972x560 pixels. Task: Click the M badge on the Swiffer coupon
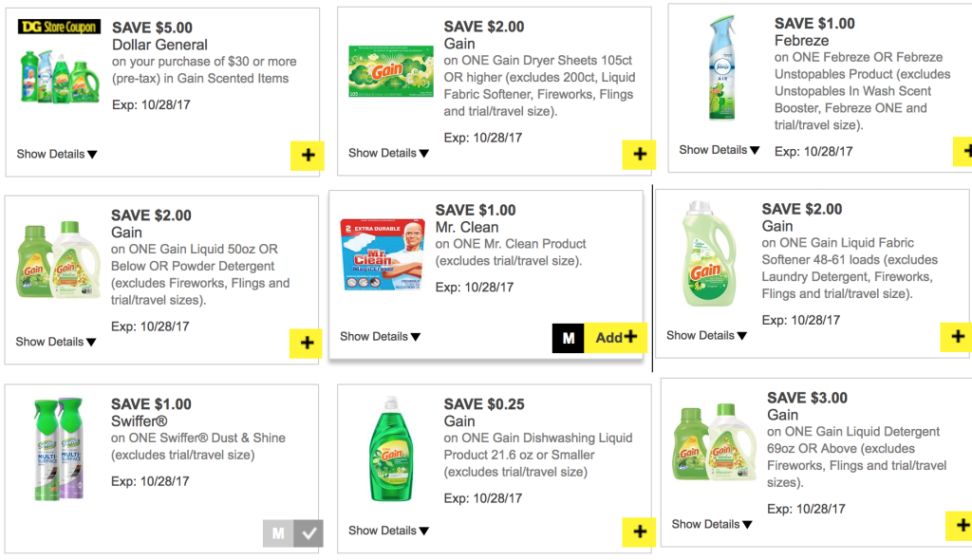[x=277, y=534]
